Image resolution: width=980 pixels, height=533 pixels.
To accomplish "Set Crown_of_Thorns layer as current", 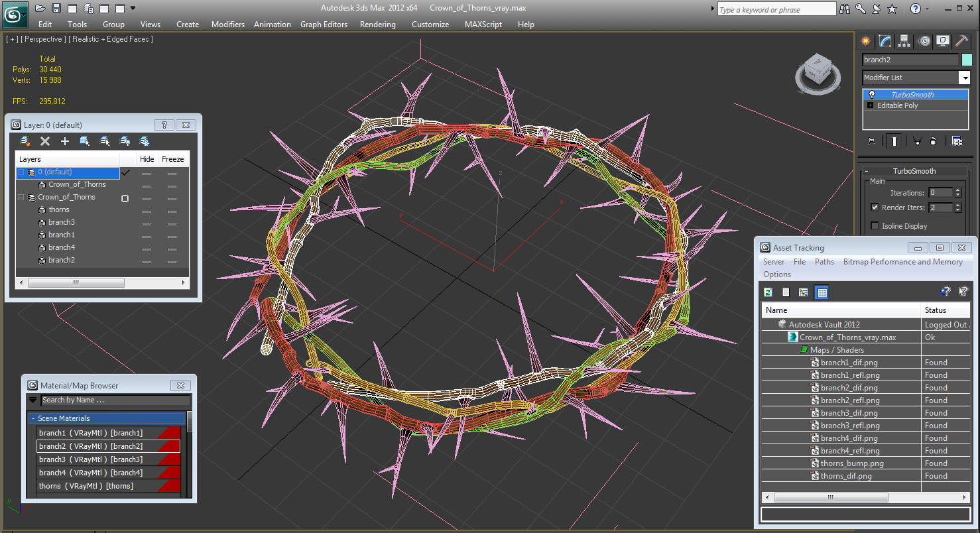I will (125, 198).
